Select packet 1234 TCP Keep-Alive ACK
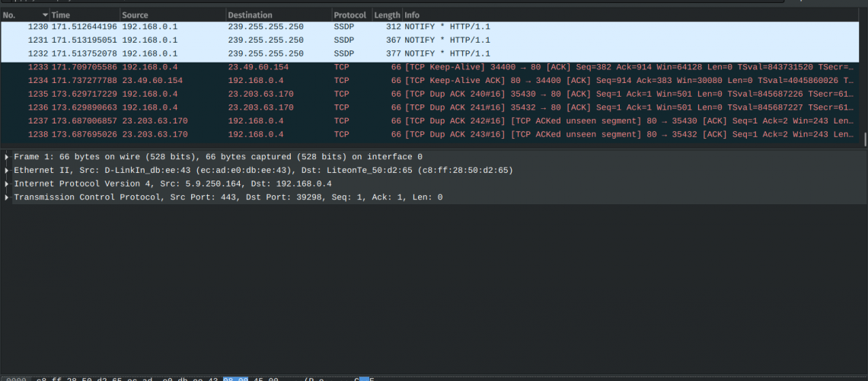The width and height of the screenshot is (868, 381). [x=430, y=80]
